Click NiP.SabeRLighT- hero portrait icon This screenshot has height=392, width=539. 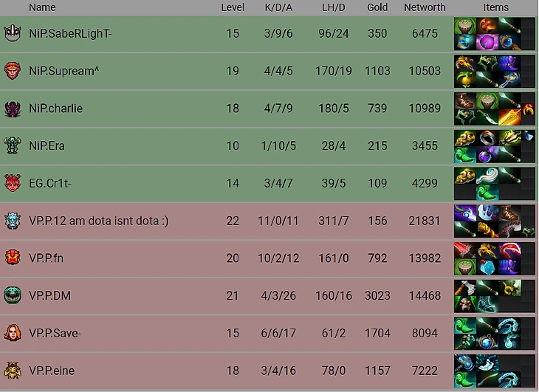(13, 33)
